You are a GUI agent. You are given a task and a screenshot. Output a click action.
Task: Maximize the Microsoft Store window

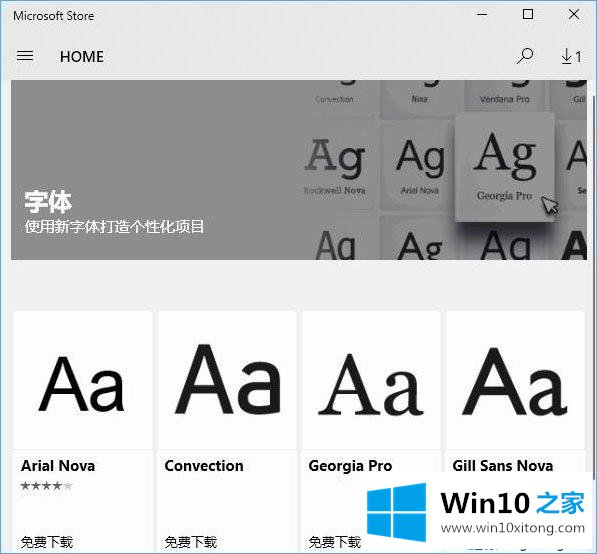coord(528,14)
